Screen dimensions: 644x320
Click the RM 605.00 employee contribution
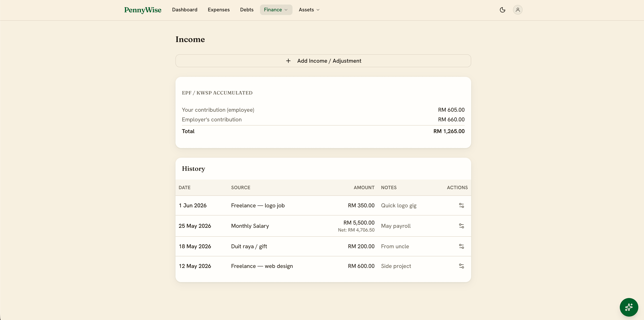[451, 110]
